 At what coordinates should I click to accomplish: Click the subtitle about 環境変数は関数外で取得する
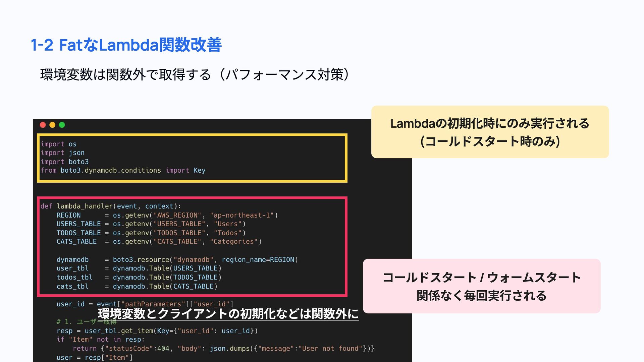coord(195,74)
